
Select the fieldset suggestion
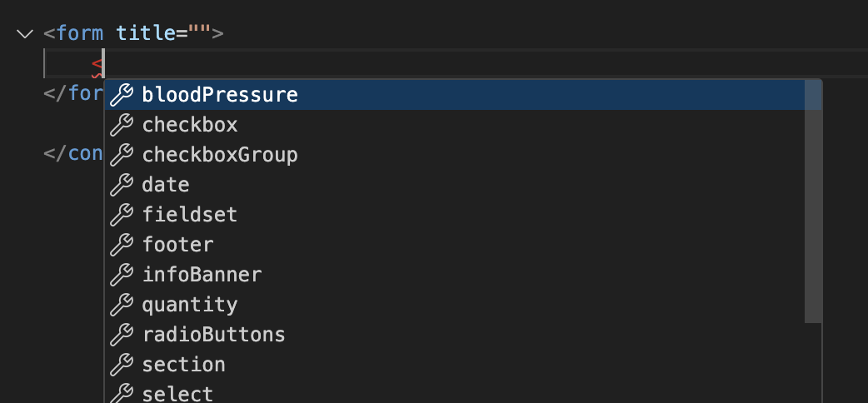click(x=190, y=215)
